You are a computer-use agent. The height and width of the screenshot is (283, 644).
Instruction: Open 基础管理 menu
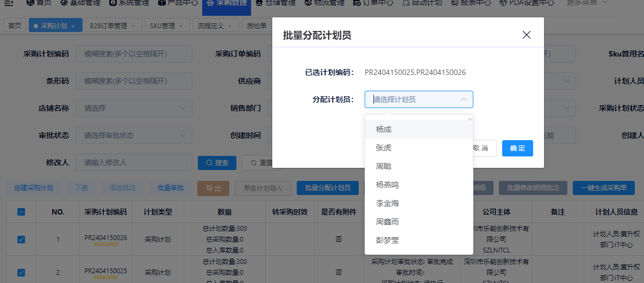coord(80,3)
